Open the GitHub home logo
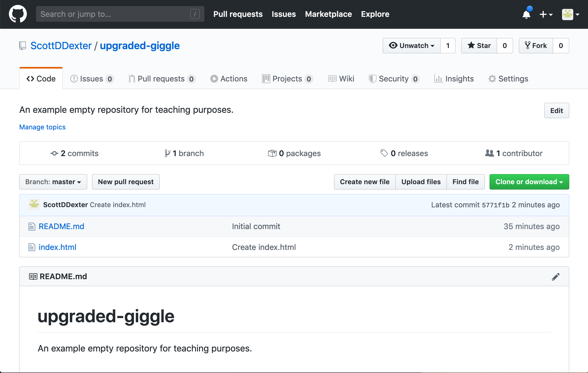Screen dimensions: 588x373 point(18,14)
